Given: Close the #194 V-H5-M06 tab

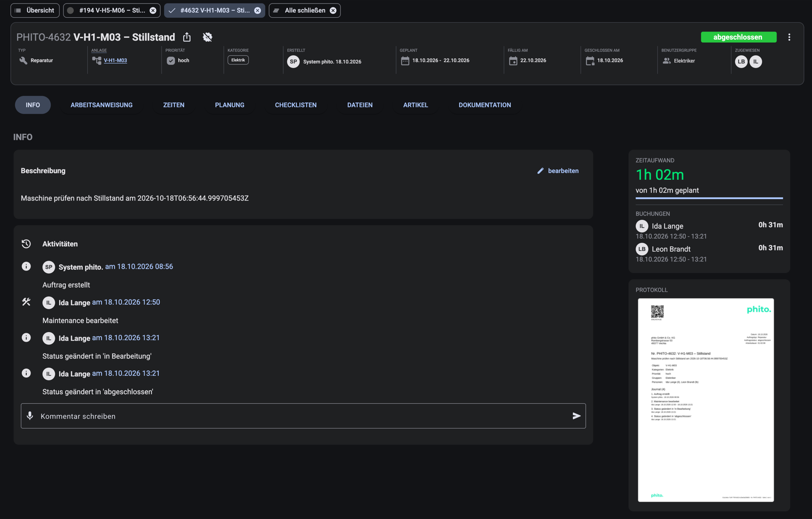Looking at the screenshot, I should tap(153, 10).
